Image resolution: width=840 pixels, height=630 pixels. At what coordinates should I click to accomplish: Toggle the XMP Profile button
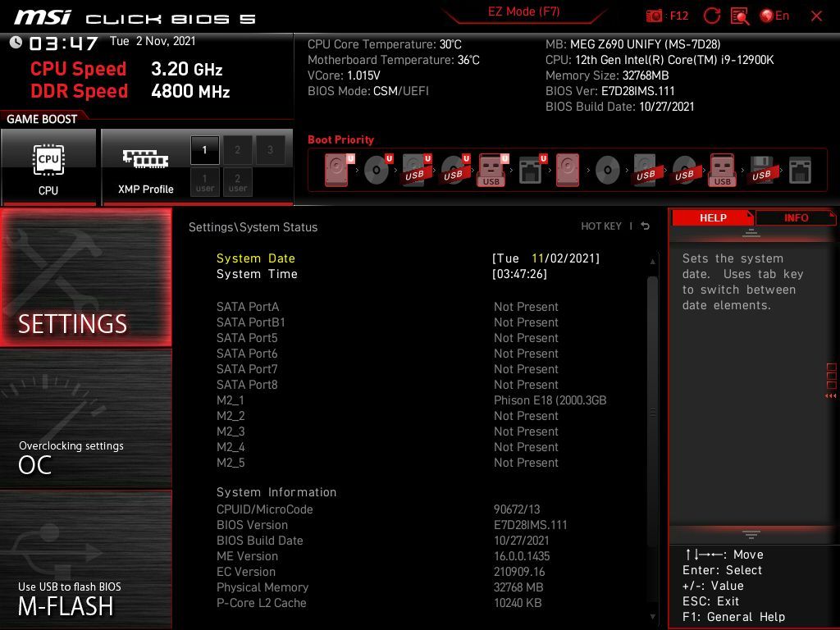point(145,167)
